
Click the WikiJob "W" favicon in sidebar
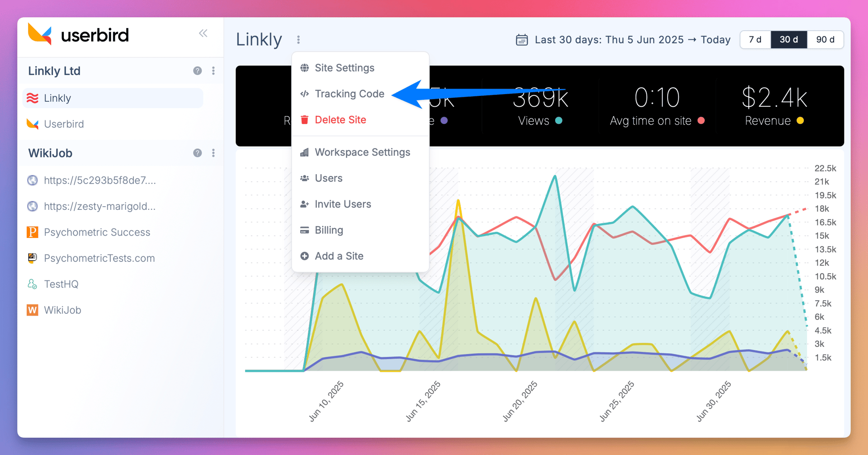32,310
